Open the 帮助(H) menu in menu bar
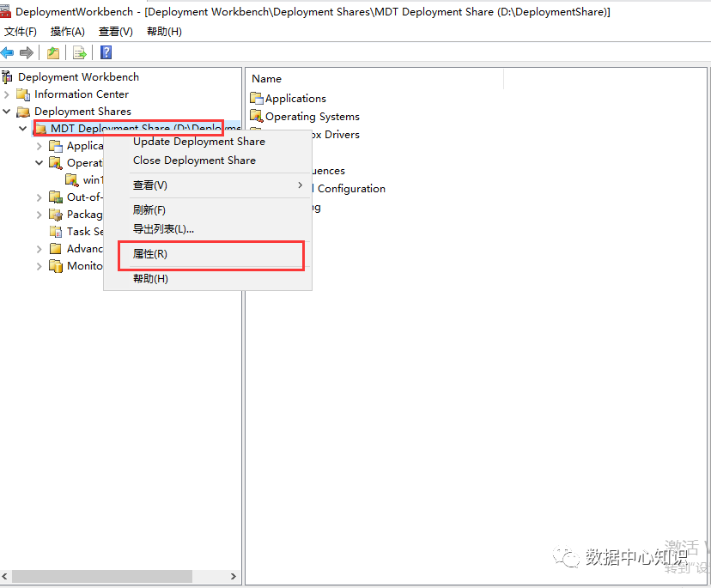The height and width of the screenshot is (588, 711). click(164, 32)
